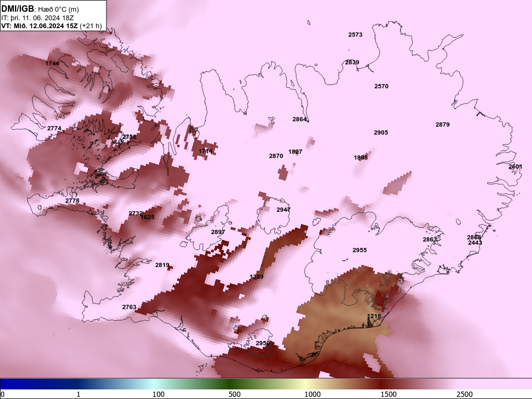Click the map value 2732
Screen dimensions: 532x399
pyautogui.click(x=135, y=213)
